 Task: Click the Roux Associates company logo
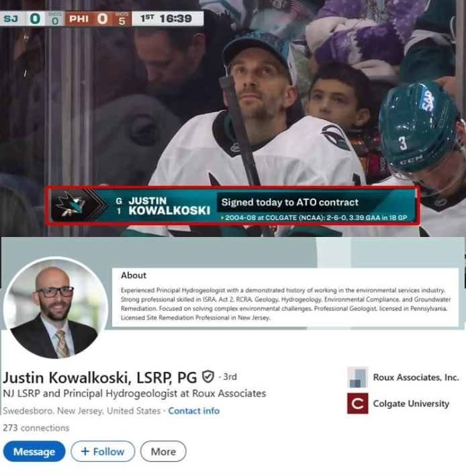point(358,377)
